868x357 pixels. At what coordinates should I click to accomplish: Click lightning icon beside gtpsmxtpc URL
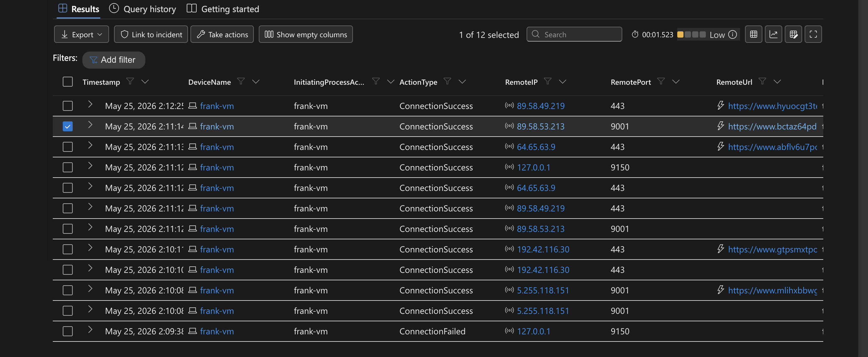[720, 249]
